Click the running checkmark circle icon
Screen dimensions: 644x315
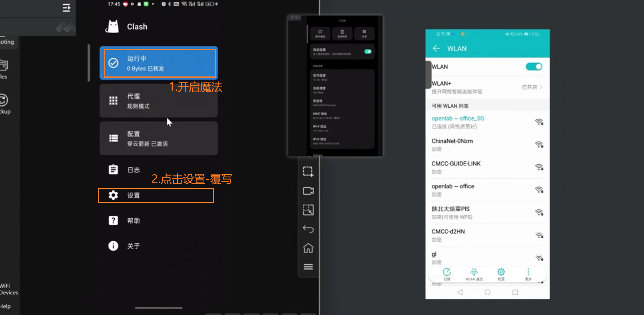tap(114, 63)
